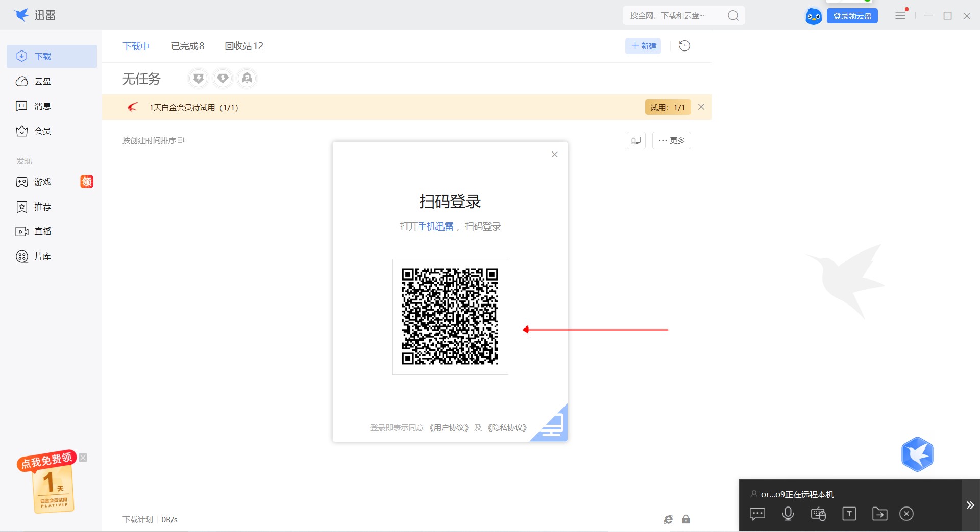The image size is (980, 532).
Task: Click 下载计划 in status bar
Action: click(138, 519)
